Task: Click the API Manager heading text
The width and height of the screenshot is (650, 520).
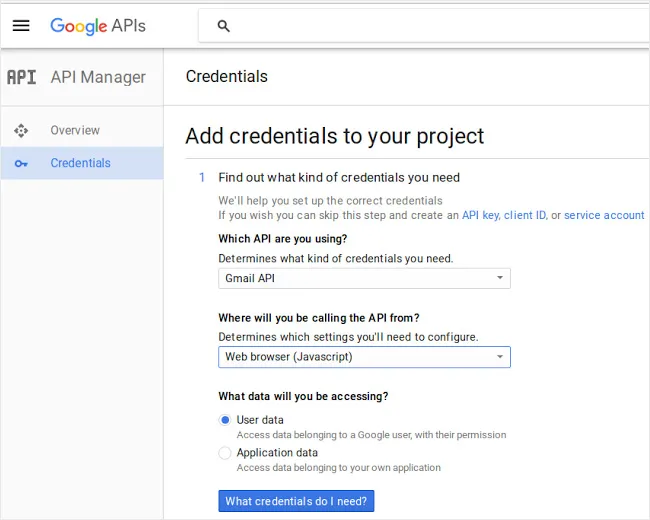Action: pos(98,77)
